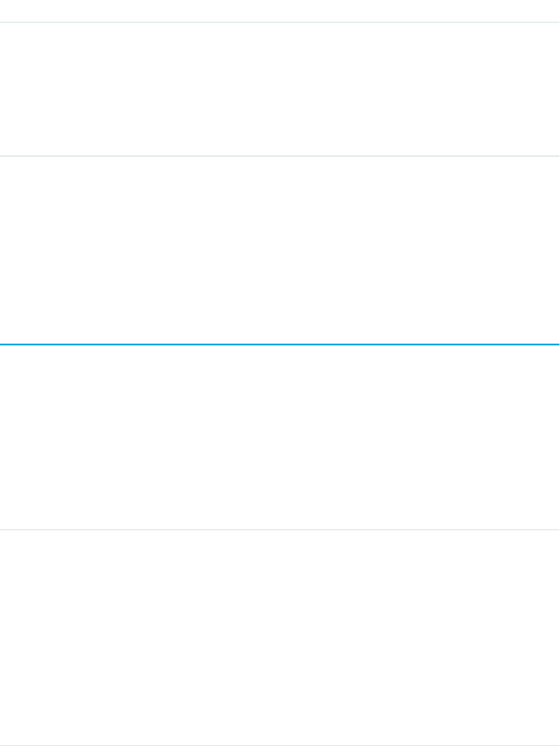
Task: Click the topmost gray divider line
Action: 280,22
